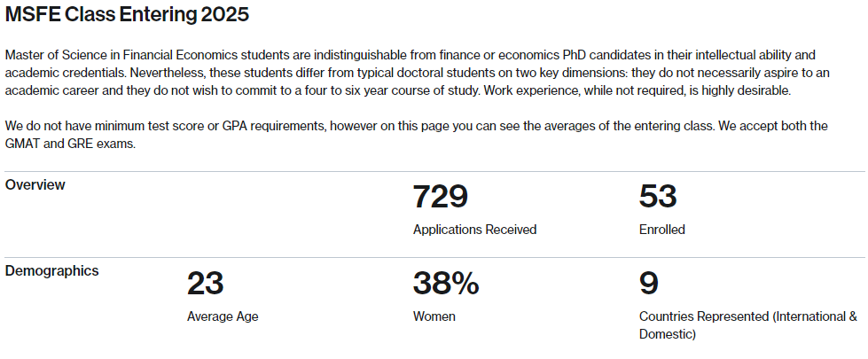Click the divider line above Overview
This screenshot has width=868, height=359.
[434, 171]
